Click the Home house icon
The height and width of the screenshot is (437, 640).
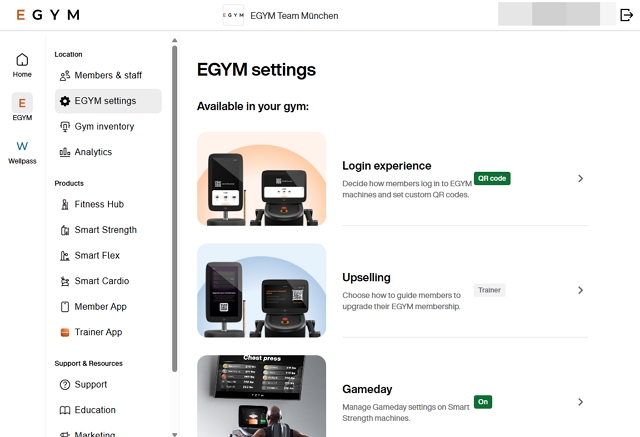click(x=22, y=60)
